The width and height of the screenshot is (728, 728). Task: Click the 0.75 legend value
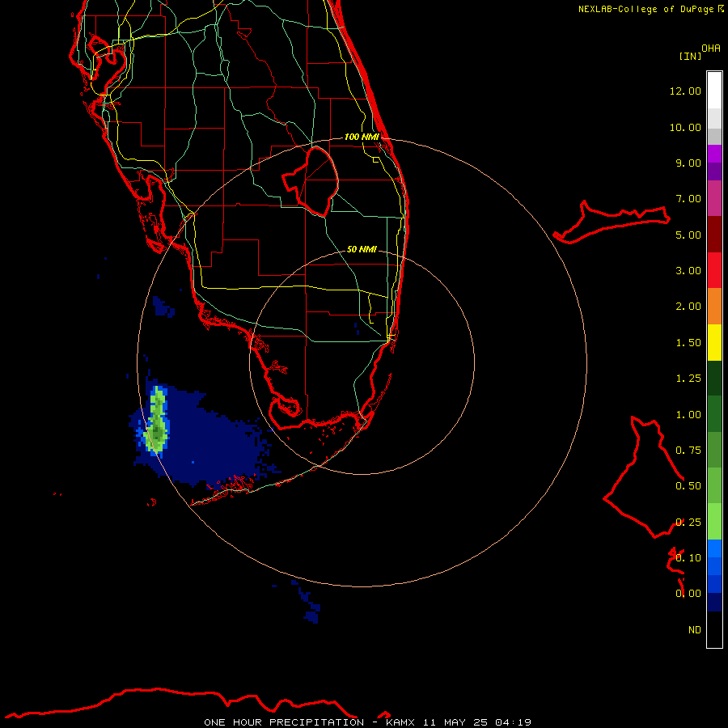click(x=688, y=451)
